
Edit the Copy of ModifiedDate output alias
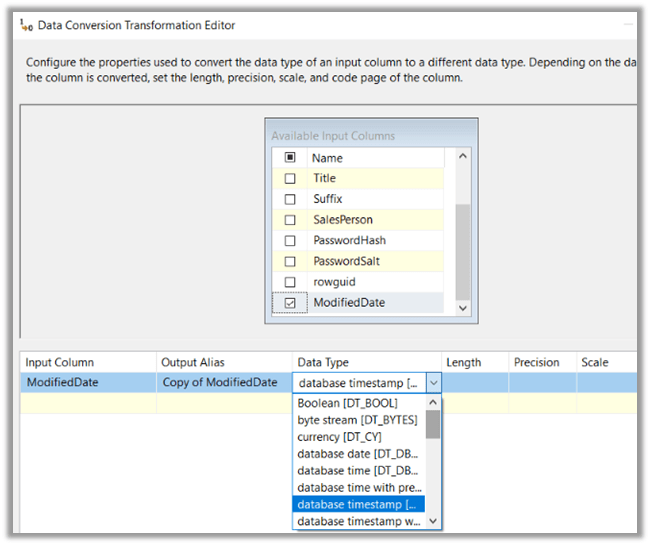221,382
